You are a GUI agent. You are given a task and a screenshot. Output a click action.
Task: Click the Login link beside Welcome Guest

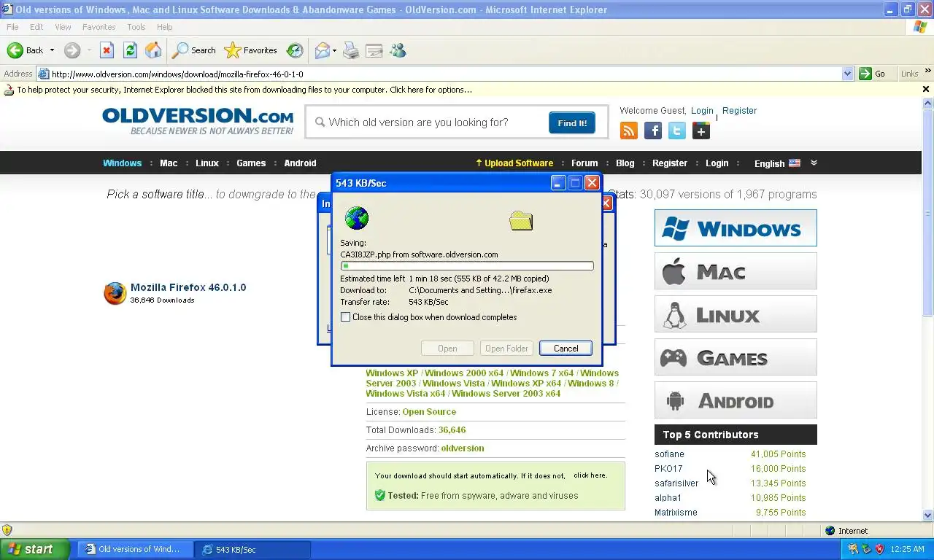[x=702, y=111]
